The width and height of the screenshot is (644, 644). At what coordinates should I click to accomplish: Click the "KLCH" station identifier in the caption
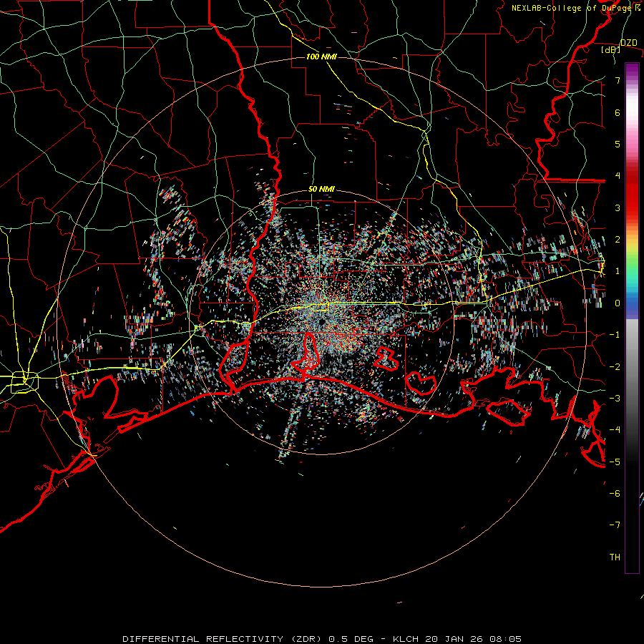[x=406, y=639]
